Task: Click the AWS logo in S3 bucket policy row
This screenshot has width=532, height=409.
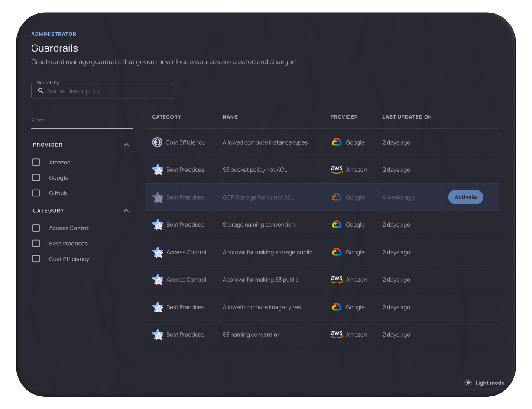Action: click(x=337, y=170)
